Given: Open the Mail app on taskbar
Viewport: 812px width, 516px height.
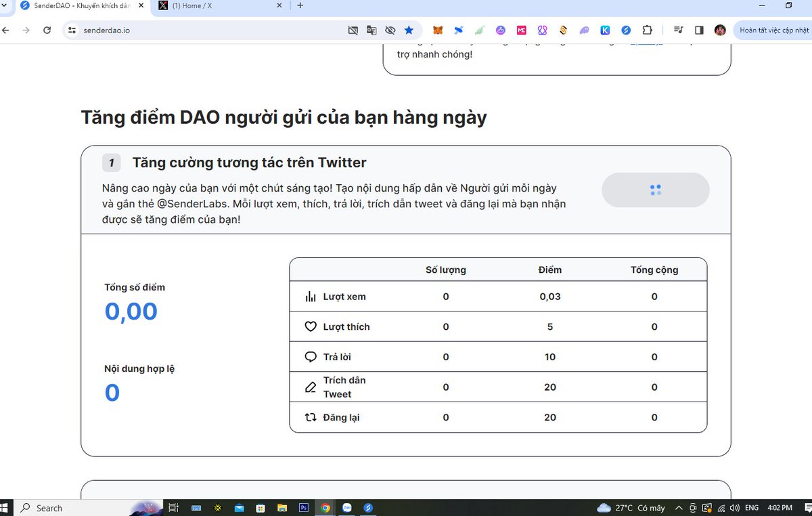Looking at the screenshot, I should pyautogui.click(x=239, y=507).
